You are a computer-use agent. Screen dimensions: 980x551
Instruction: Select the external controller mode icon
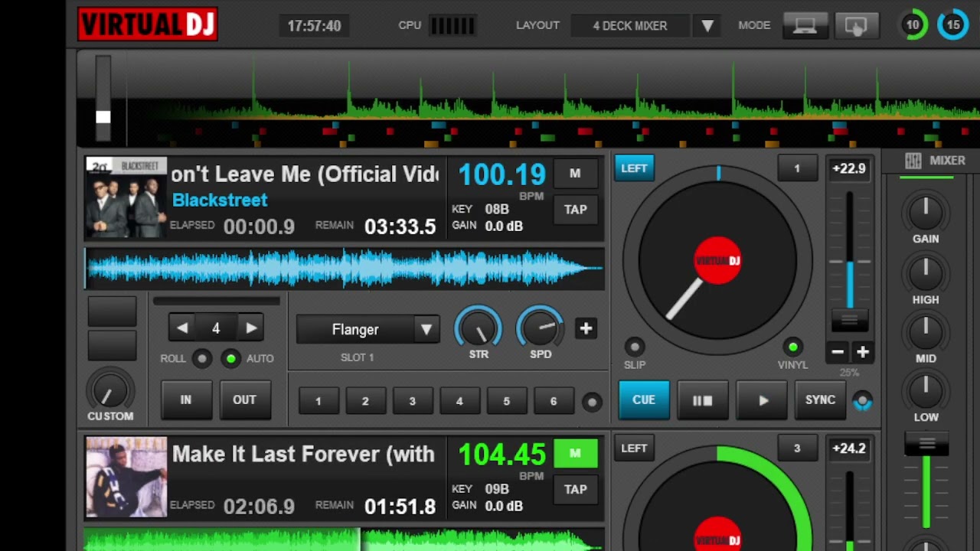click(856, 25)
